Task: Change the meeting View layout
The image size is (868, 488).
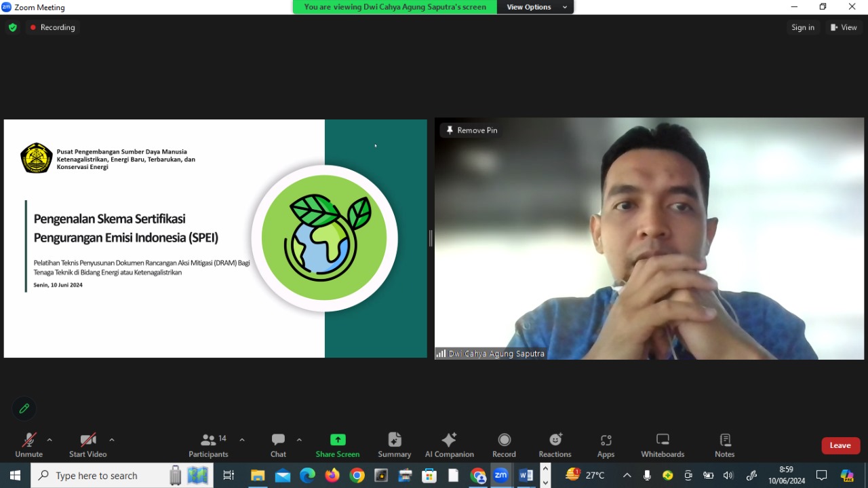Action: 844,28
